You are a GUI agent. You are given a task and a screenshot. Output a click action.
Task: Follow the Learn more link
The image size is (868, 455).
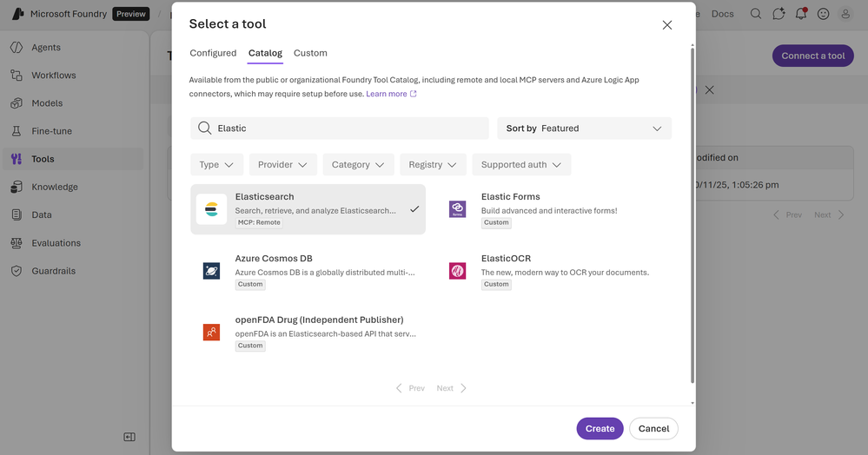click(391, 94)
